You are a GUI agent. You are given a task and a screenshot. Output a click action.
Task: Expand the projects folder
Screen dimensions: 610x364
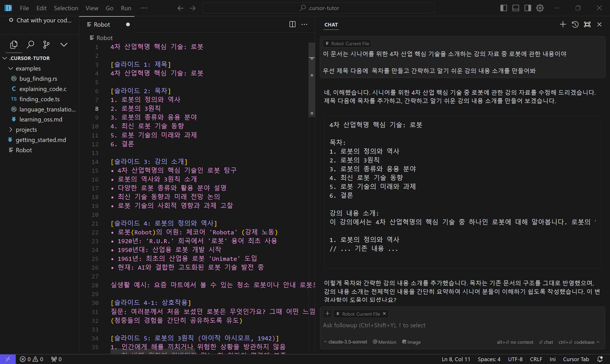[x=26, y=130]
